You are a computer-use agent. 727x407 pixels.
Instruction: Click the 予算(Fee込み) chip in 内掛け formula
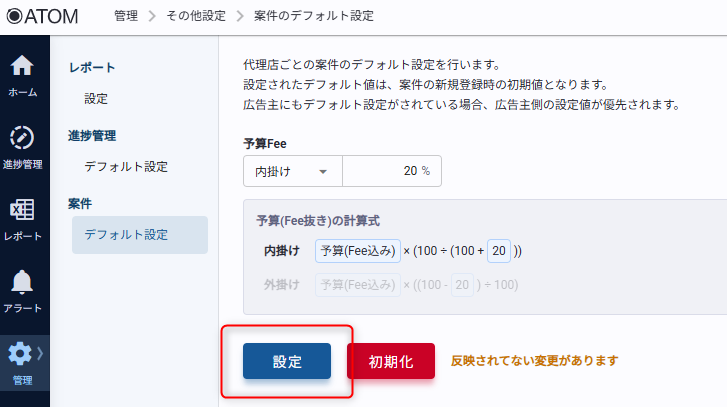pos(358,250)
